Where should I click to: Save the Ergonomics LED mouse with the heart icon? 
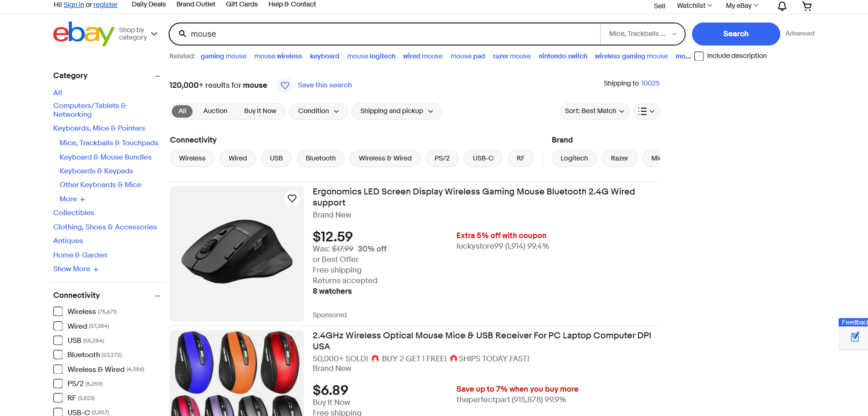[292, 198]
